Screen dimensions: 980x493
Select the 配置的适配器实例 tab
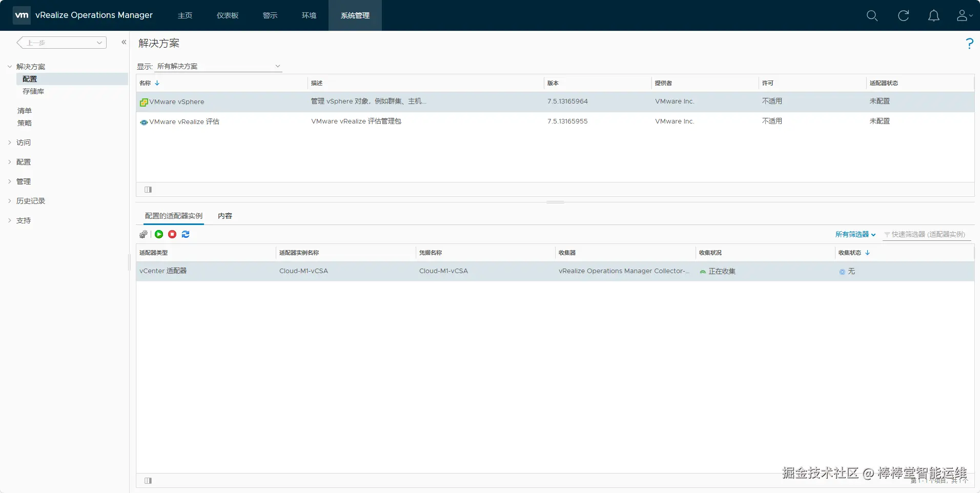[174, 216]
